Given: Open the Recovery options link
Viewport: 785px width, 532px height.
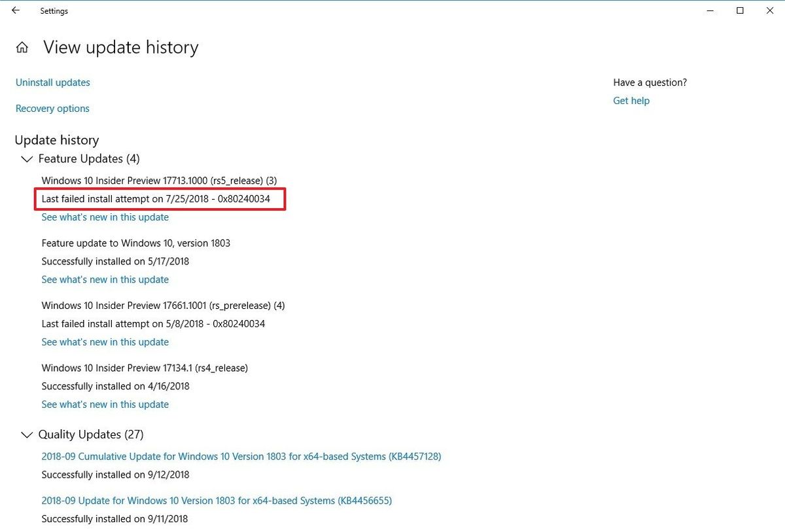Looking at the screenshot, I should pos(52,109).
